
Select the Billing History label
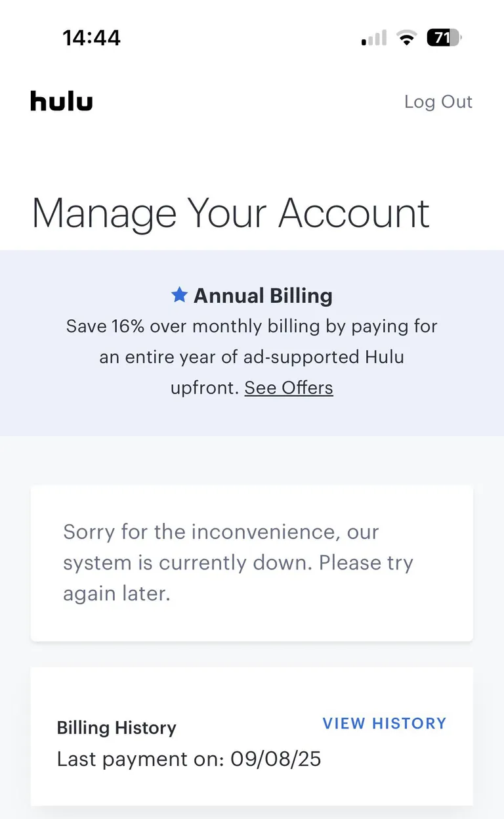tap(116, 728)
